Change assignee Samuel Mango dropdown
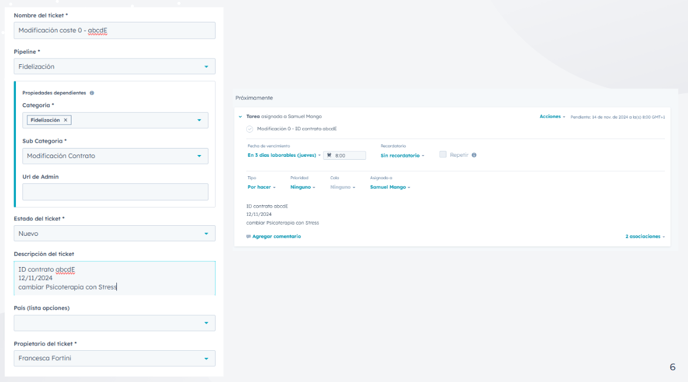The image size is (688, 382). coord(390,187)
